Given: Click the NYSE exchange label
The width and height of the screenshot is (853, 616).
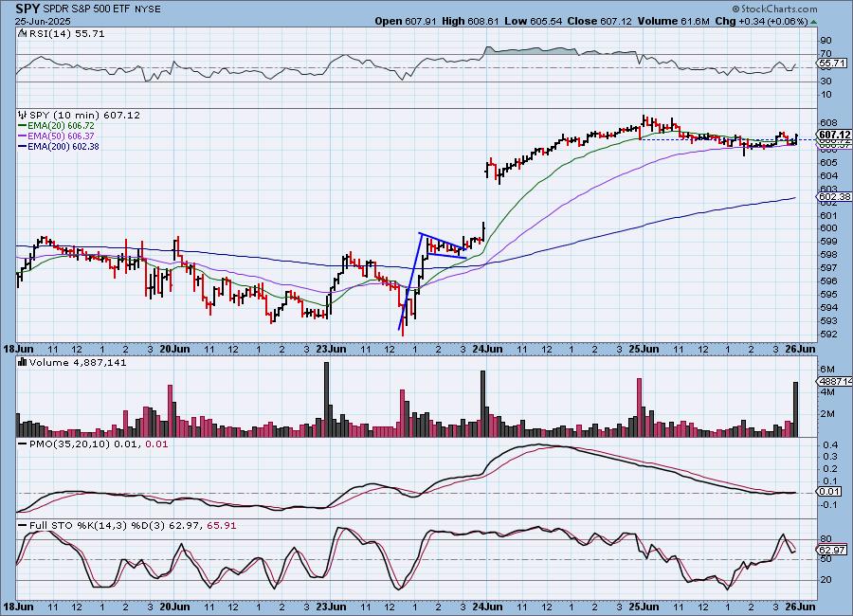Looking at the screenshot, I should click(x=147, y=9).
